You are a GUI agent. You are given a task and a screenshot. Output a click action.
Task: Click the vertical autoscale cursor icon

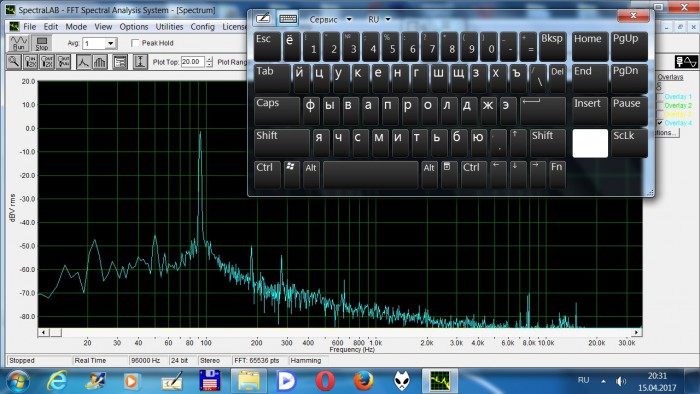pos(140,62)
